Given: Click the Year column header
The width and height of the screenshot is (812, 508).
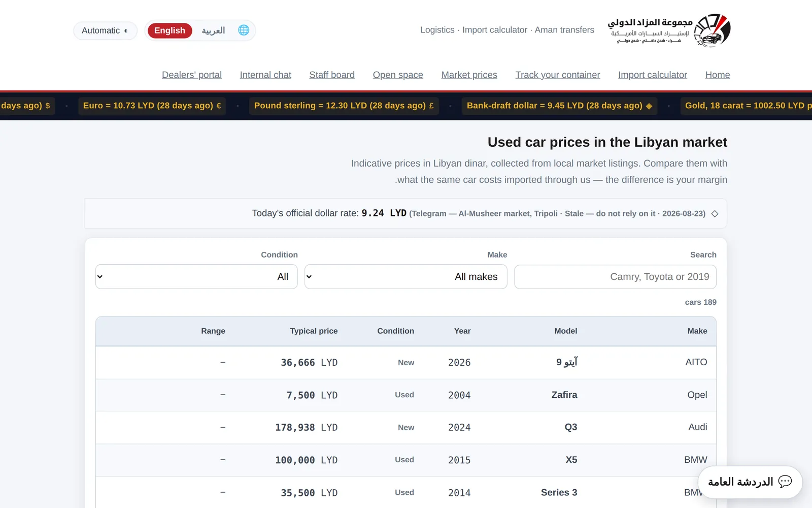Looking at the screenshot, I should tap(462, 331).
